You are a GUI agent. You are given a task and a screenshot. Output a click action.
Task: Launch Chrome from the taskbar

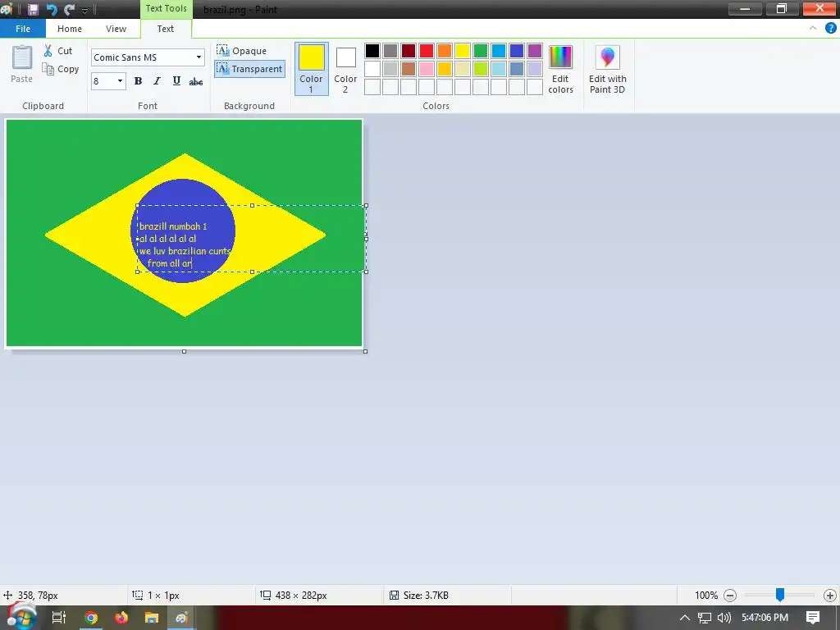[x=91, y=618]
